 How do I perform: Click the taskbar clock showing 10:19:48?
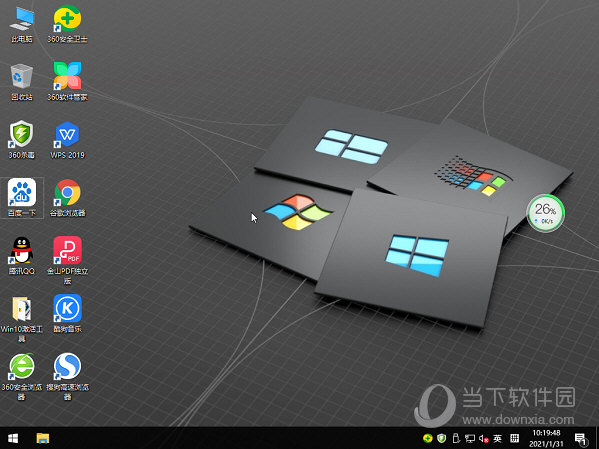tap(546, 438)
